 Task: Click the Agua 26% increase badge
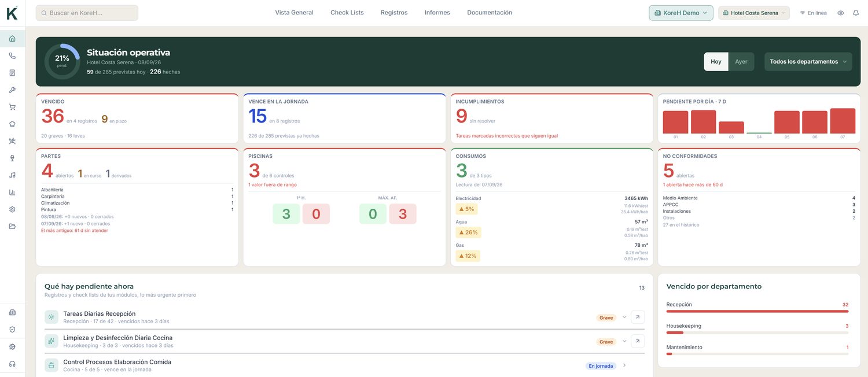468,232
